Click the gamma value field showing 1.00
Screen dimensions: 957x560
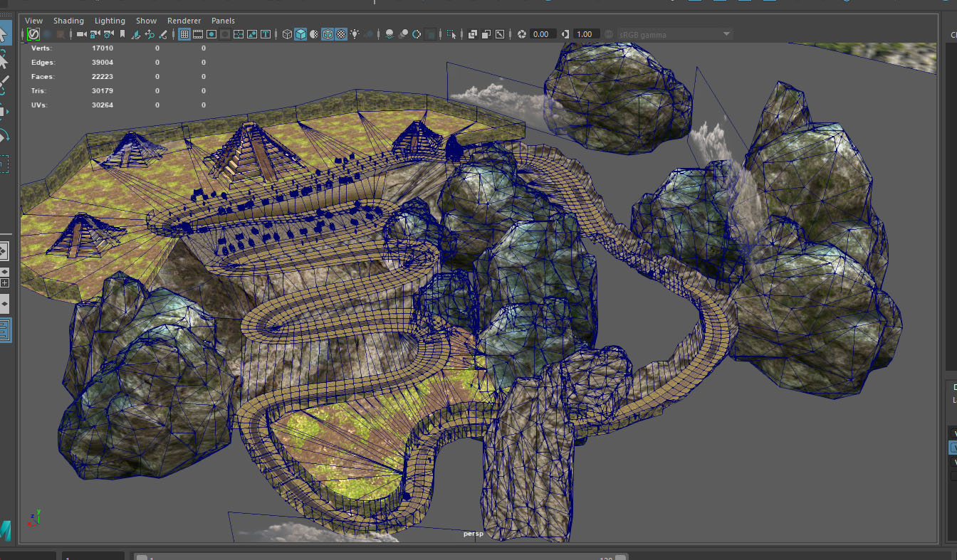(x=585, y=34)
